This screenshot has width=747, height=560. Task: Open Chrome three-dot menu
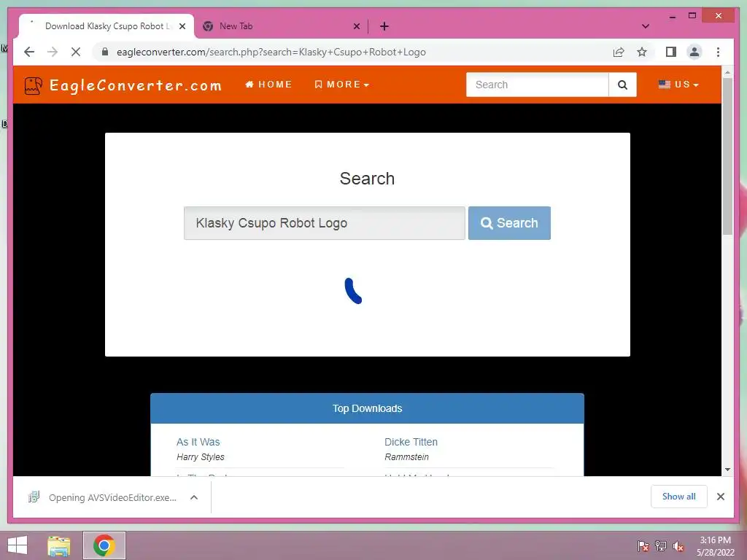(719, 52)
